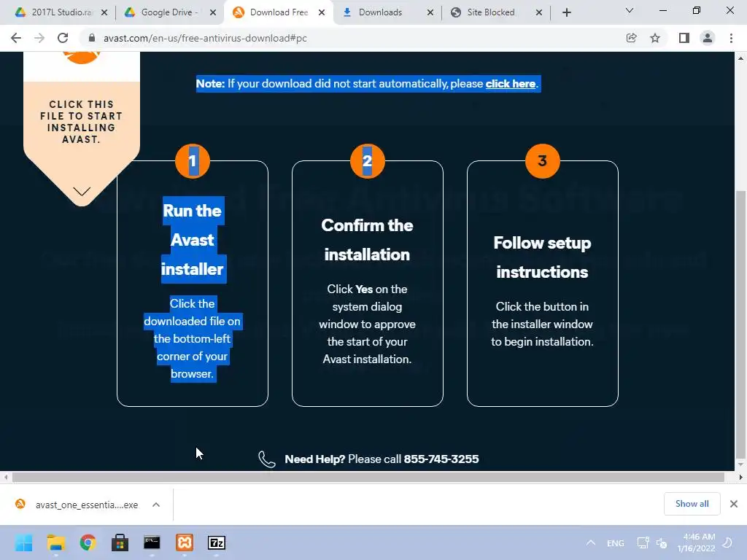Open Microsoft Store from the taskbar

[120, 542]
